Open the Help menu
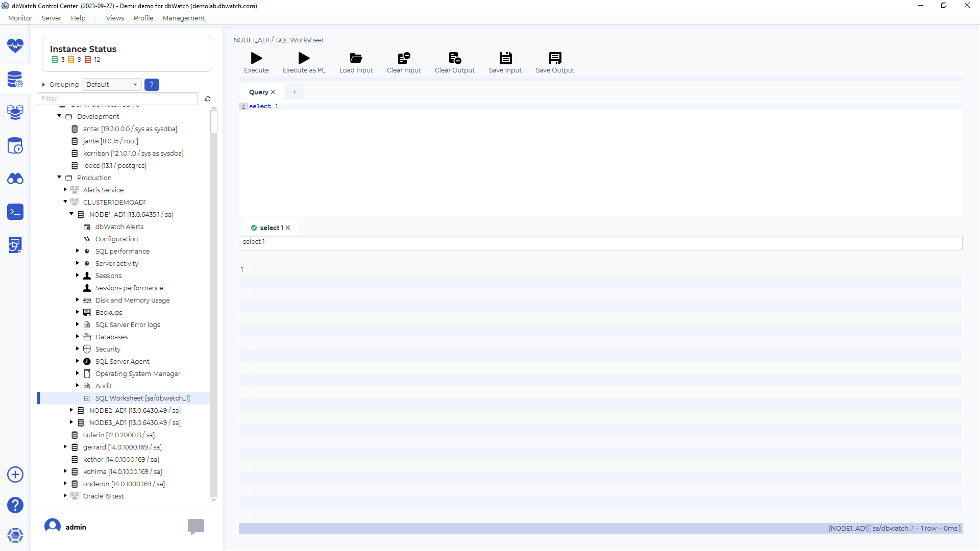The width and height of the screenshot is (980, 551). click(x=78, y=18)
